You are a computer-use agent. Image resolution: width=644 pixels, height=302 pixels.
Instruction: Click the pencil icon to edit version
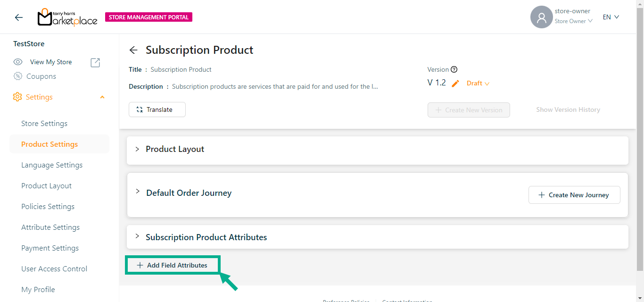click(455, 84)
